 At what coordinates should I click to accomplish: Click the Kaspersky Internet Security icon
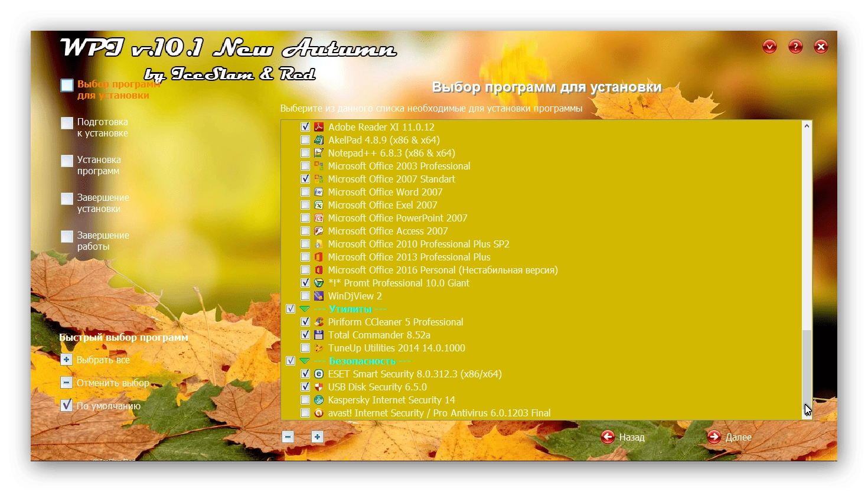(319, 400)
